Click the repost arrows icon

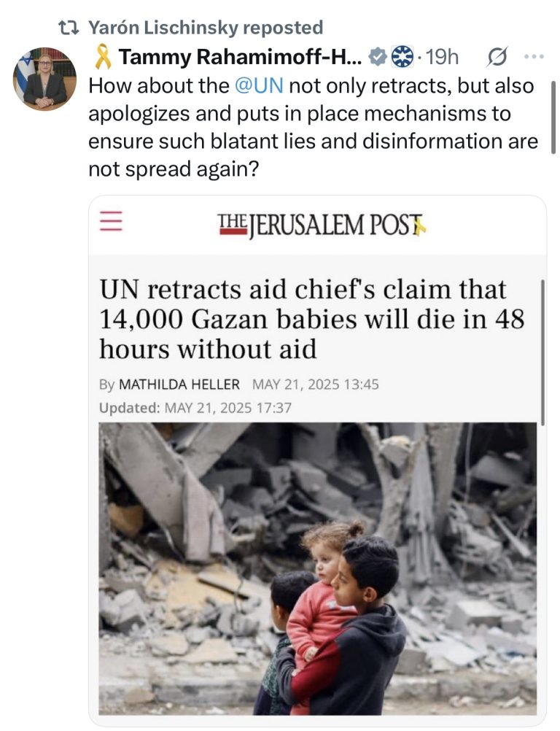pyautogui.click(x=70, y=28)
